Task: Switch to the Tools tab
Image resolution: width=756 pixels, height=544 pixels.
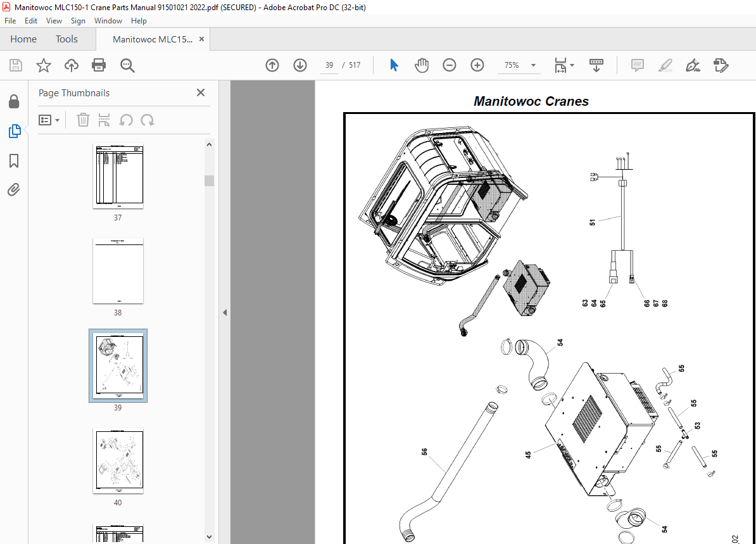Action: pyautogui.click(x=66, y=39)
